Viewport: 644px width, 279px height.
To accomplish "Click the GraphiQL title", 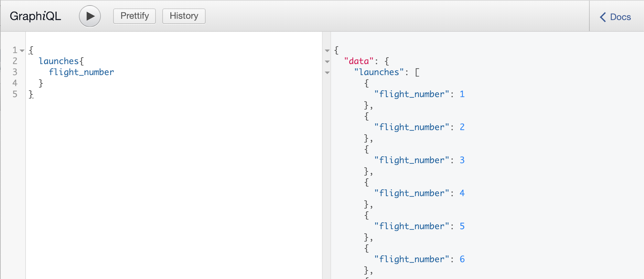I will [35, 16].
